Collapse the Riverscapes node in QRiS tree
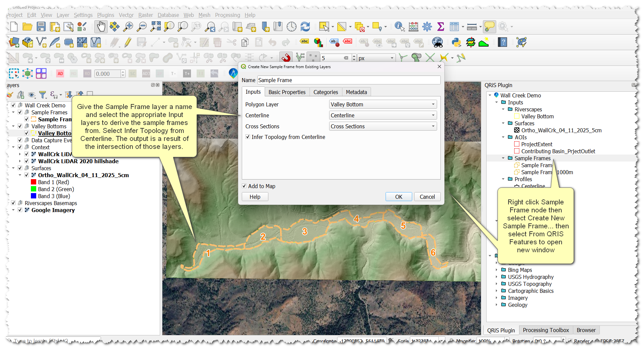 pyautogui.click(x=503, y=109)
